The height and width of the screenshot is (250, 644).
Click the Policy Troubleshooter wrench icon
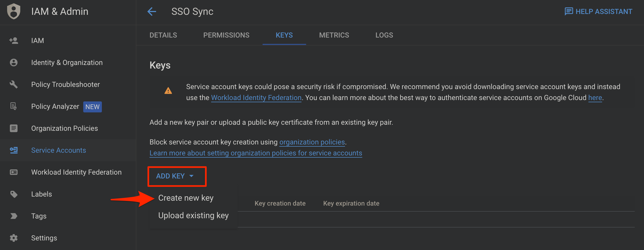pyautogui.click(x=14, y=84)
